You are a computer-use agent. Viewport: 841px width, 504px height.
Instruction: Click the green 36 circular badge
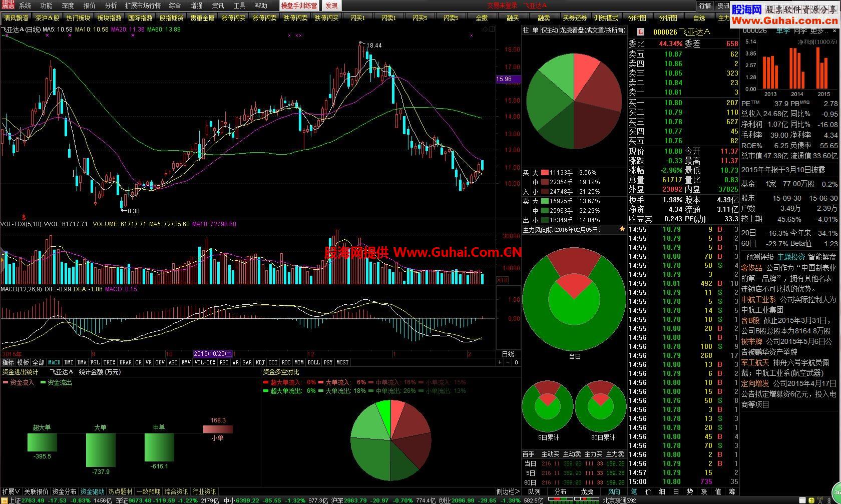836,490
